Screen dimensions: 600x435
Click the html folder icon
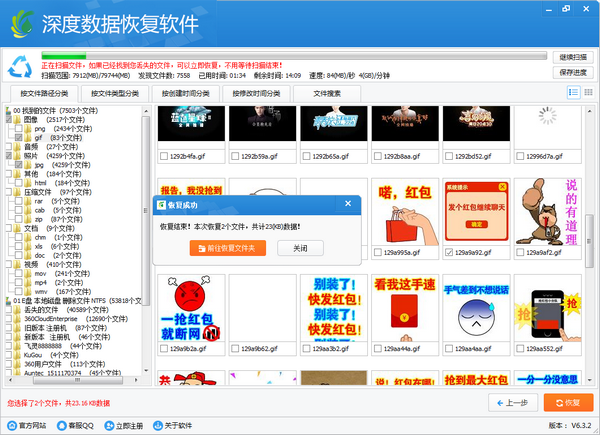(x=28, y=183)
